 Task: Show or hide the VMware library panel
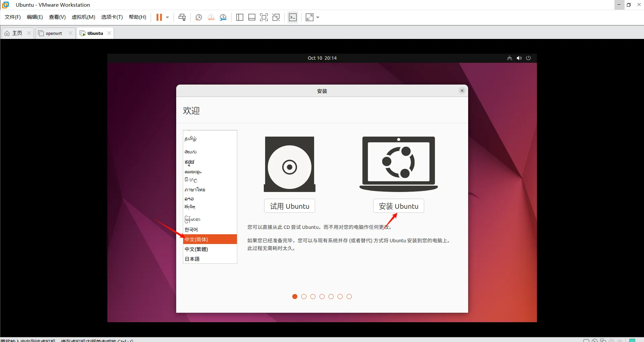pyautogui.click(x=240, y=17)
